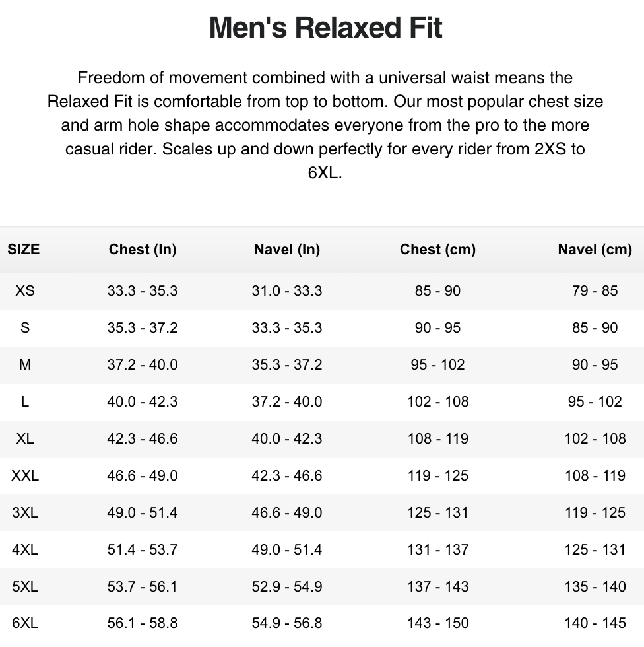Click navel inches value 52.9 - 54.9
This screenshot has width=644, height=647.
click(287, 586)
